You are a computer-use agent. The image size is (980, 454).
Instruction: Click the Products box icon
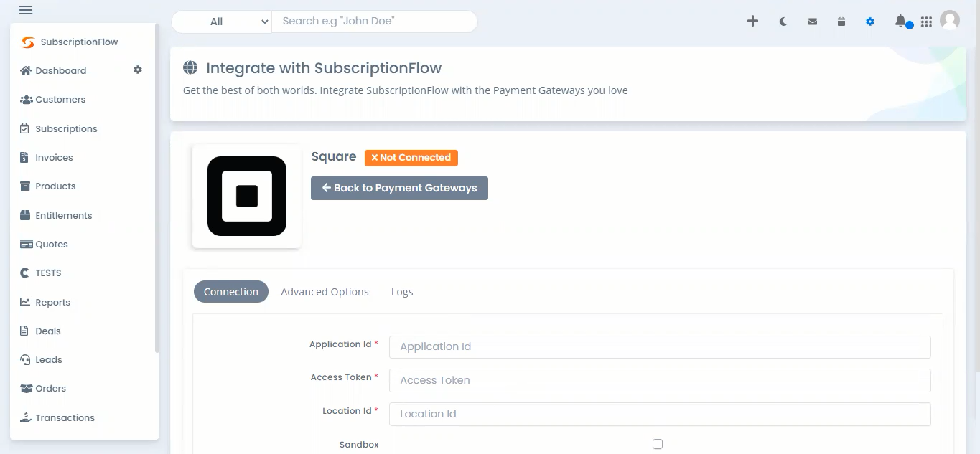25,186
